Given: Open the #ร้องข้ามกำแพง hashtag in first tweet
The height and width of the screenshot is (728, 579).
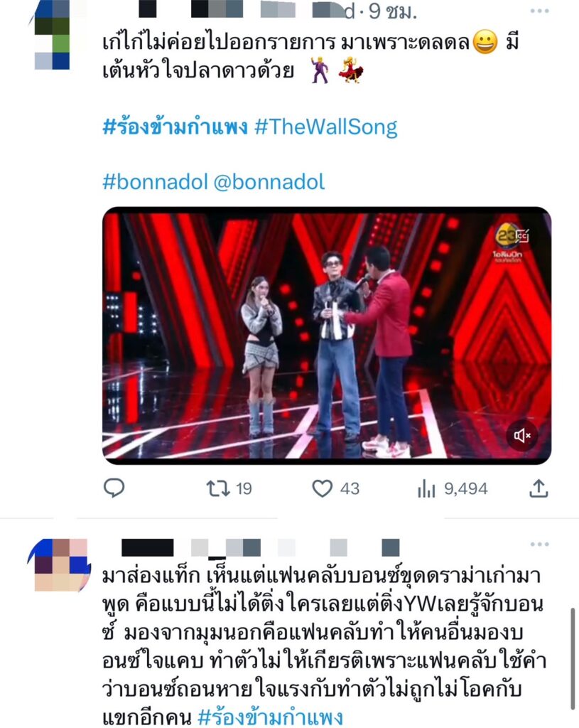Looking at the screenshot, I should [x=175, y=127].
